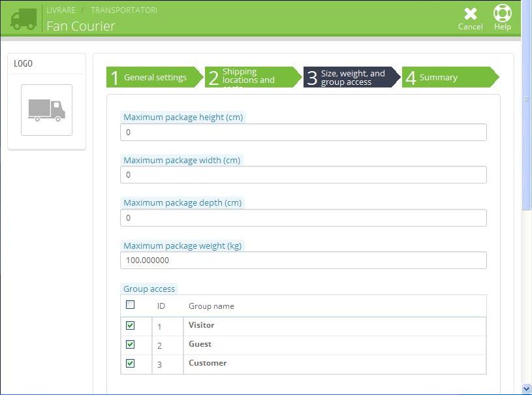Uncheck the Guest group checkbox
This screenshot has height=395, width=532.
click(131, 345)
